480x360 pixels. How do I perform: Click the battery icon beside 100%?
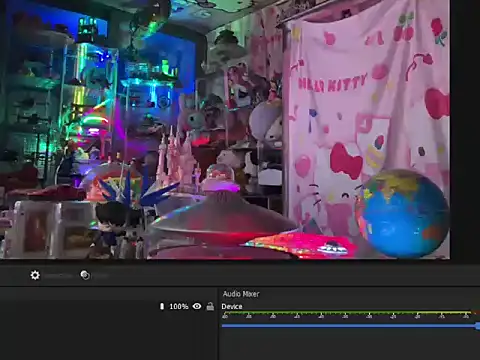click(x=162, y=306)
